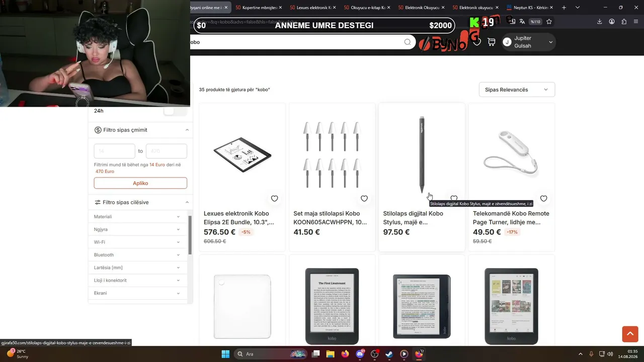Bookmark this page with the star icon
The image size is (644, 362).
point(549,22)
